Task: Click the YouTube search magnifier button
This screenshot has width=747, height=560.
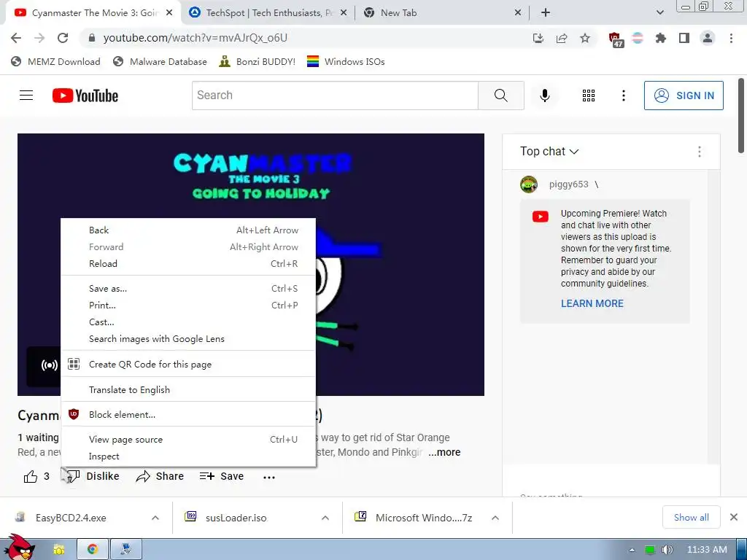Action: pos(500,96)
